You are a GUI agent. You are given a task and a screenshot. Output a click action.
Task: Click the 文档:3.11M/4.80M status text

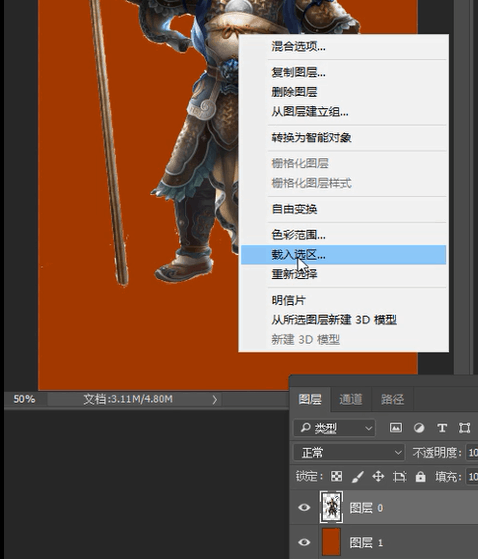click(x=128, y=399)
